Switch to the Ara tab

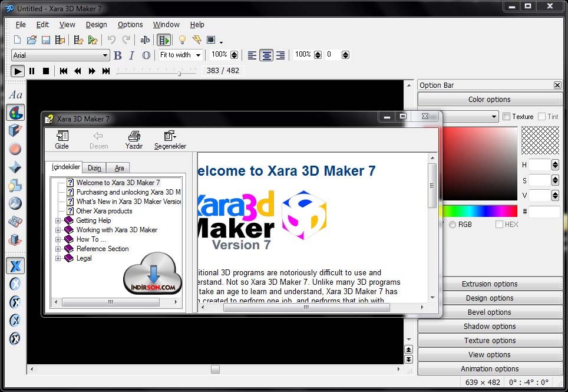pos(119,168)
